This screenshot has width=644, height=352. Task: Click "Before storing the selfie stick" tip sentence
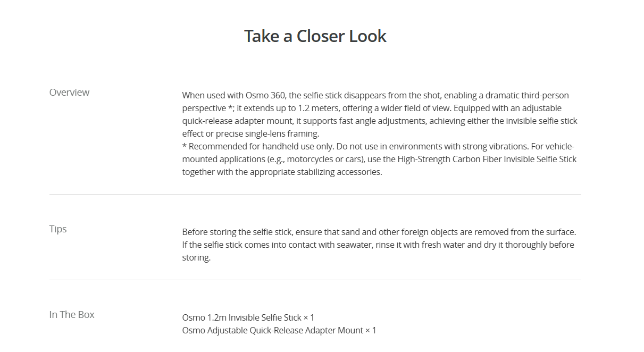click(x=237, y=232)
